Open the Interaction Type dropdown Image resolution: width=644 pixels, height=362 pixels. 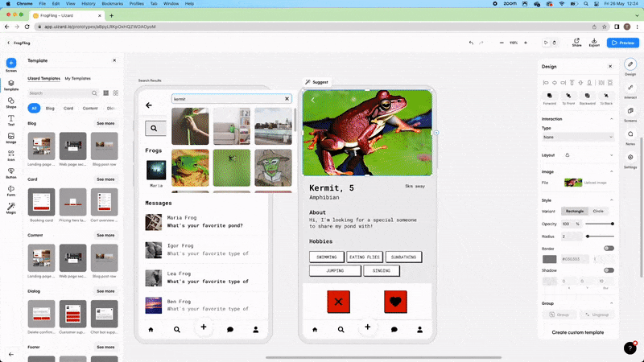tap(577, 138)
